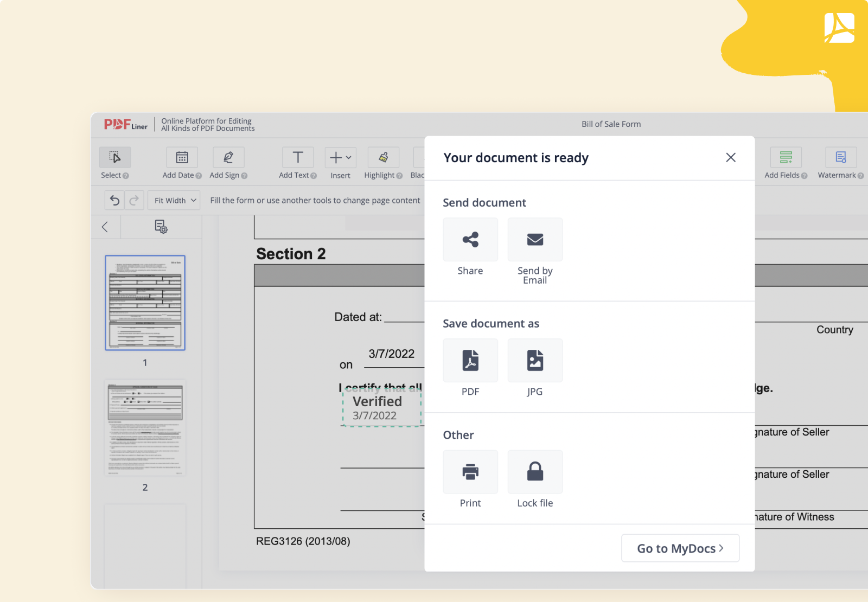
Task: Share the document
Action: [x=470, y=239]
